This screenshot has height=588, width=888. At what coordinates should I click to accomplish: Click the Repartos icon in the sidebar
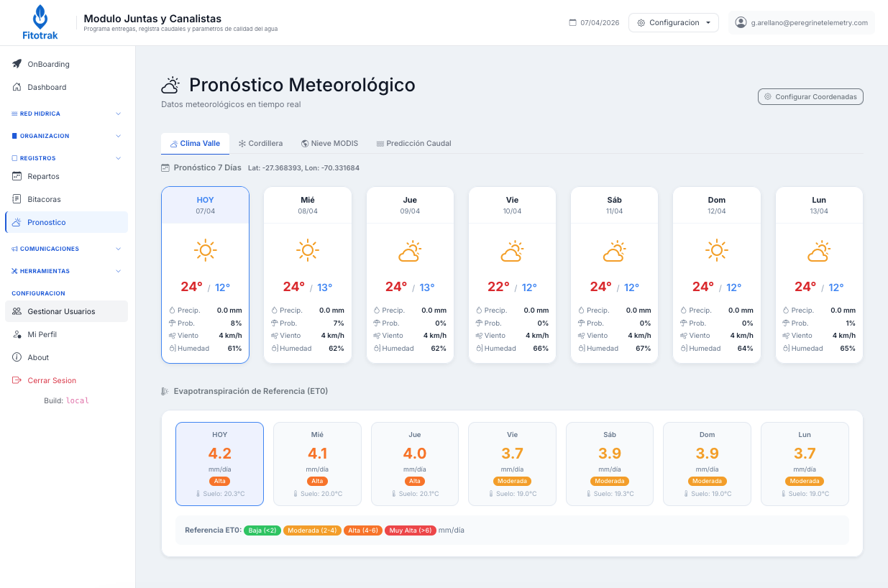(17, 176)
